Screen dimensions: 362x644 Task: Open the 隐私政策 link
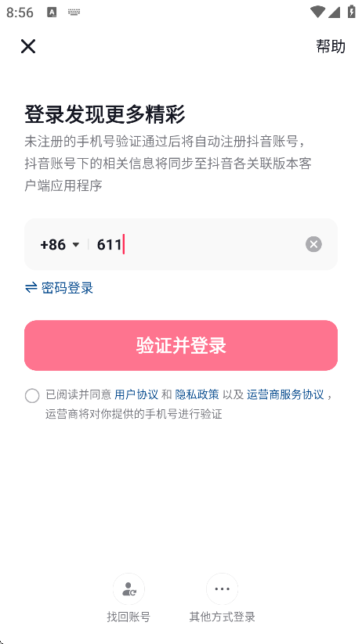197,394
